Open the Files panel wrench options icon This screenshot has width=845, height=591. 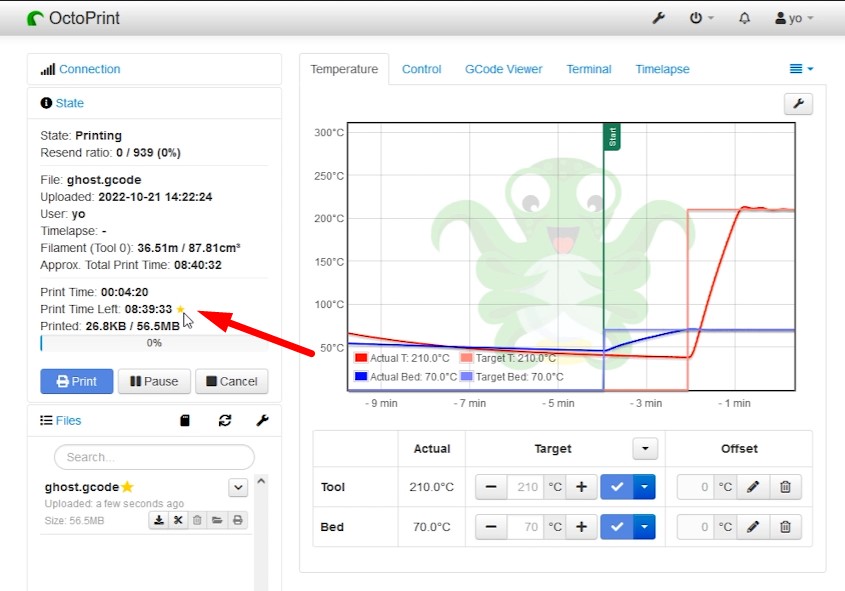(x=262, y=420)
